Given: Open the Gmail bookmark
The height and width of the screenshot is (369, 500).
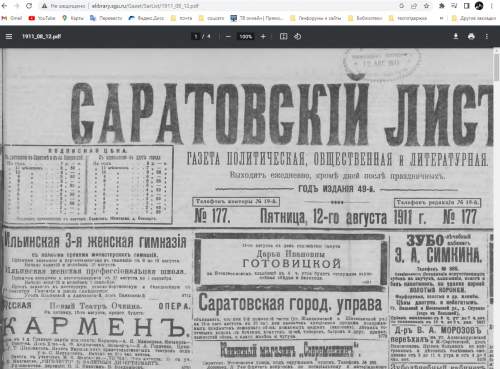Looking at the screenshot, I should 12,18.
